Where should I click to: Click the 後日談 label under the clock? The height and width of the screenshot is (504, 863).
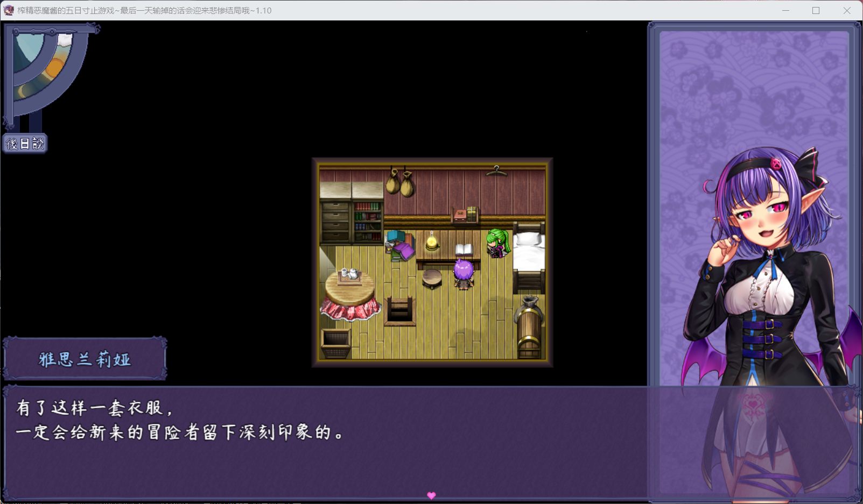[x=25, y=144]
